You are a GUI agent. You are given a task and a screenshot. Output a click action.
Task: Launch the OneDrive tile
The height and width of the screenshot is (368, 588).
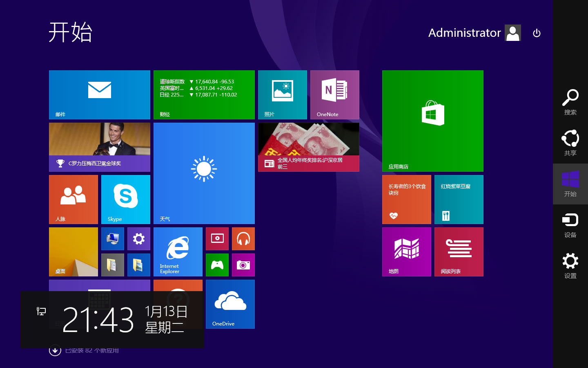pyautogui.click(x=230, y=304)
